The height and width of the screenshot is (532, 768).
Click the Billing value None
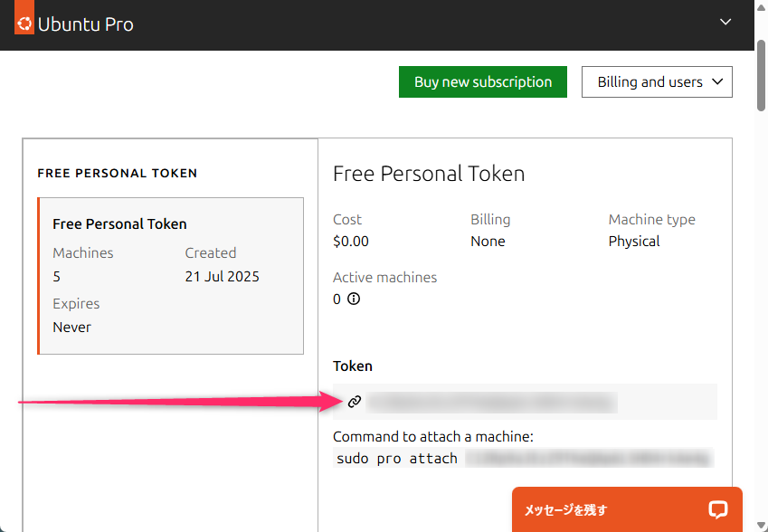pos(488,241)
